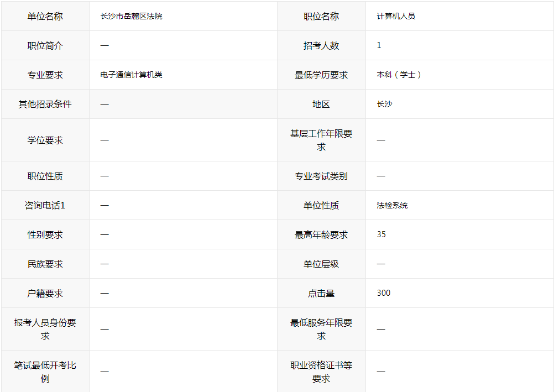This screenshot has height=392, width=554.
Task: Select the 户籍要求 label
Action: [x=45, y=294]
